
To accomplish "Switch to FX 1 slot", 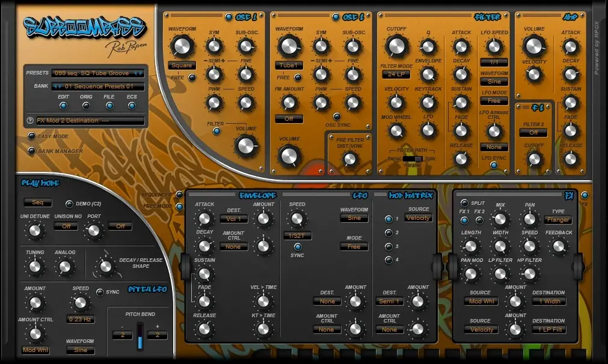I will coord(464,220).
